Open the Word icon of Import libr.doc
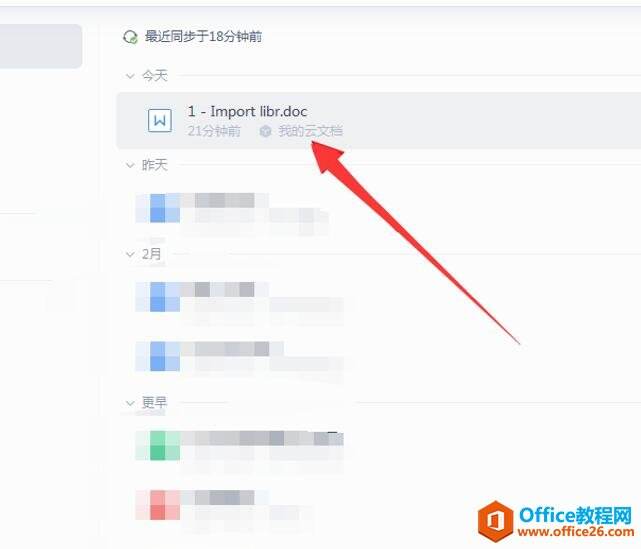Viewport: 641px width, 549px height. click(159, 120)
